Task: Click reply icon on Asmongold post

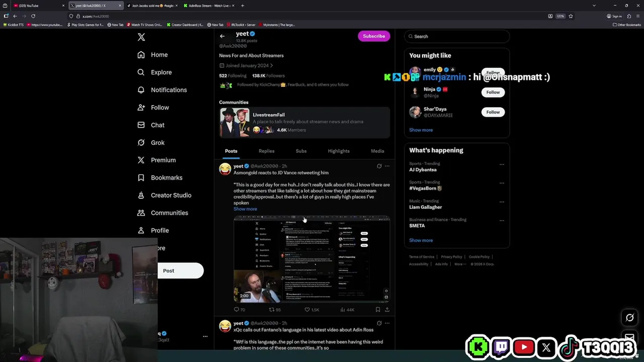Action: [236, 310]
